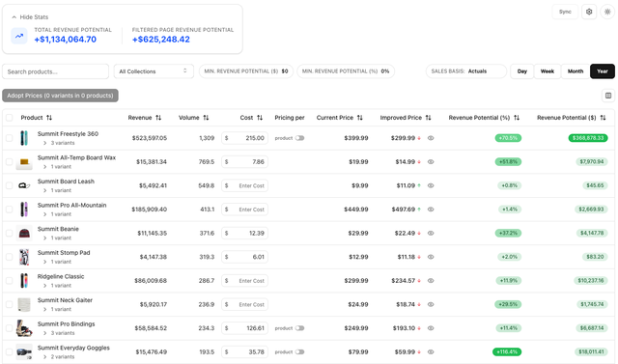
Task: Click the +70.5% revenue potential badge
Action: (508, 138)
